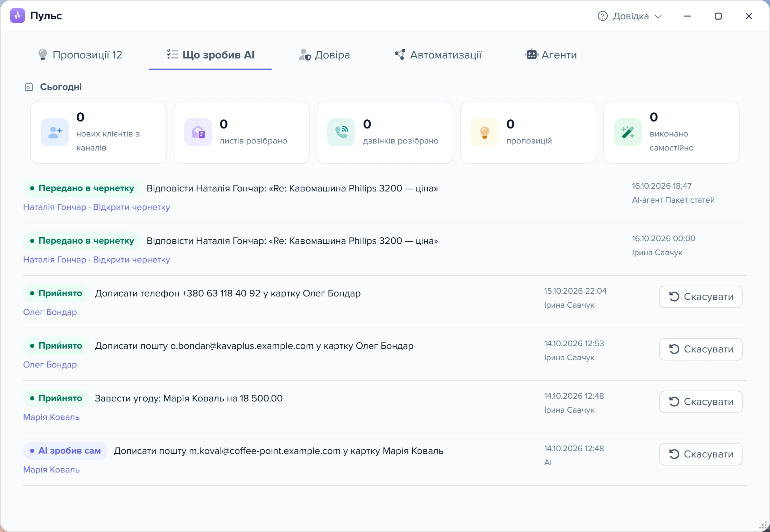Viewport: 770px width, 532px height.
Task: Click the calendar icon next to Сьогодні
Action: (29, 87)
